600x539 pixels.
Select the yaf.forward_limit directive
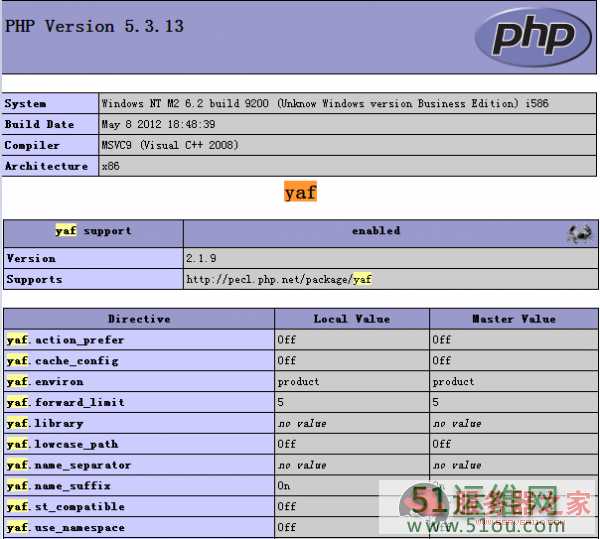[x=139, y=402]
